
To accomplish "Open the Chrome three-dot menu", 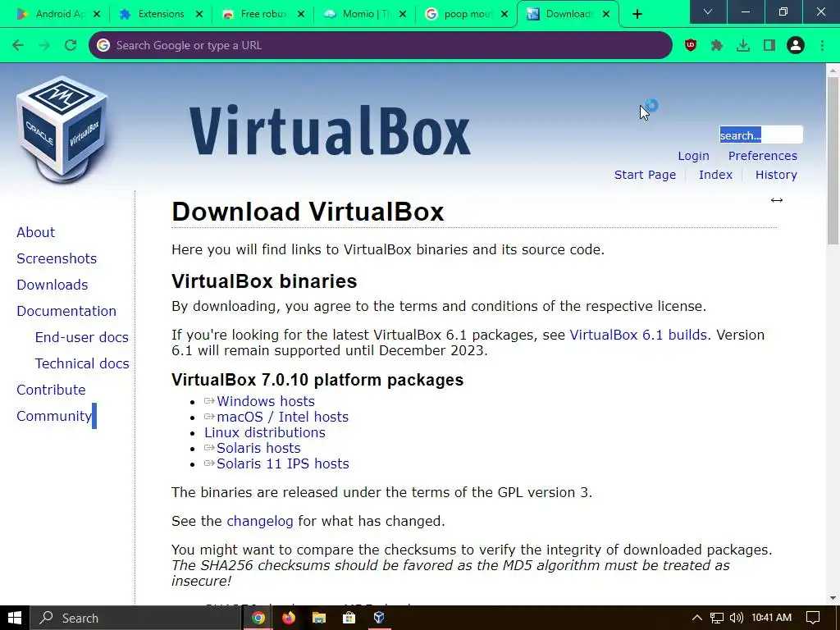I will pos(822,46).
